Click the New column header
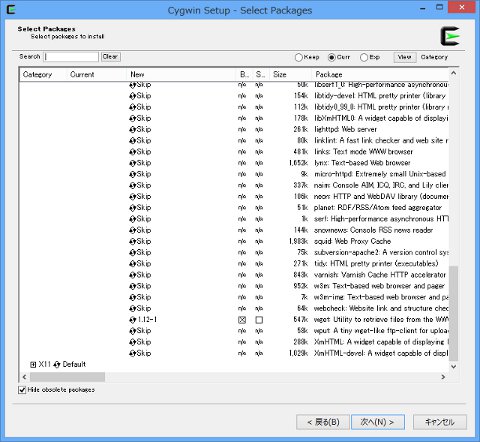 click(x=182, y=74)
